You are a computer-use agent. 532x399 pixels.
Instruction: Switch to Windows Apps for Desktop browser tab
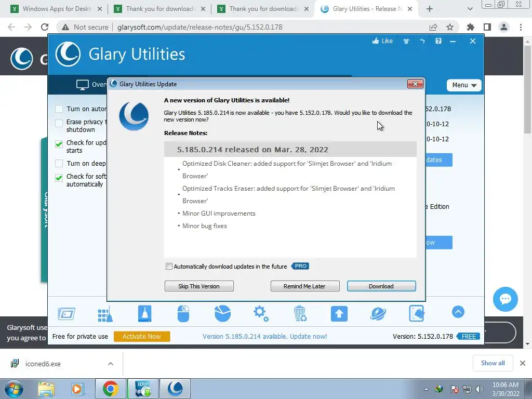tap(56, 9)
